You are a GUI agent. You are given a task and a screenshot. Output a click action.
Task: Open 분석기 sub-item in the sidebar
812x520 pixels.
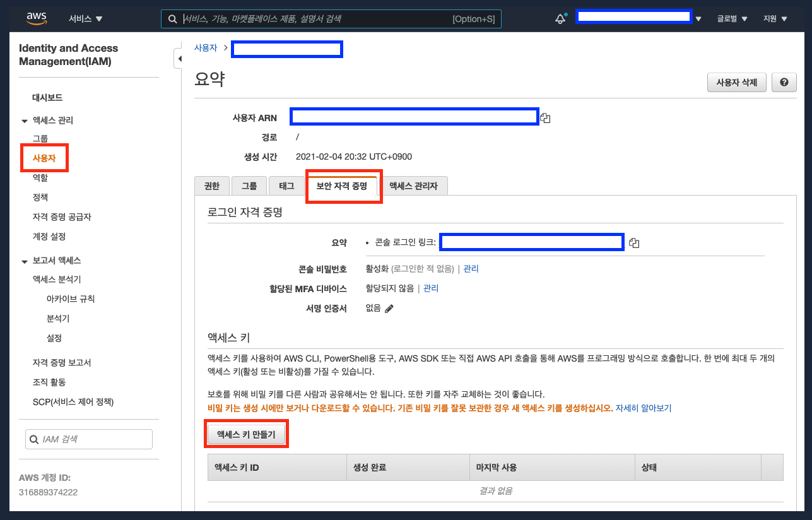point(58,318)
